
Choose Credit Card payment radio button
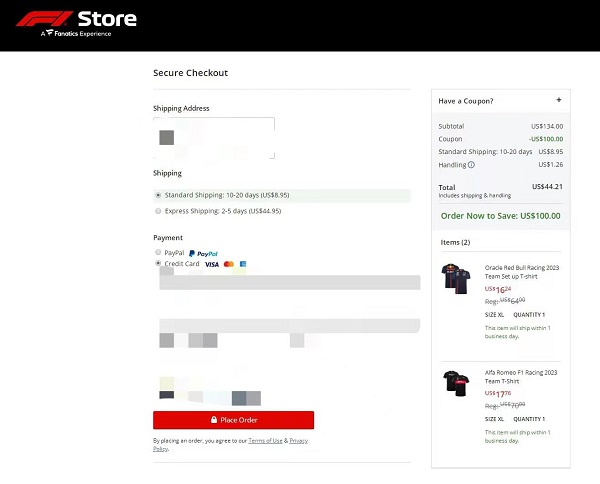158,264
